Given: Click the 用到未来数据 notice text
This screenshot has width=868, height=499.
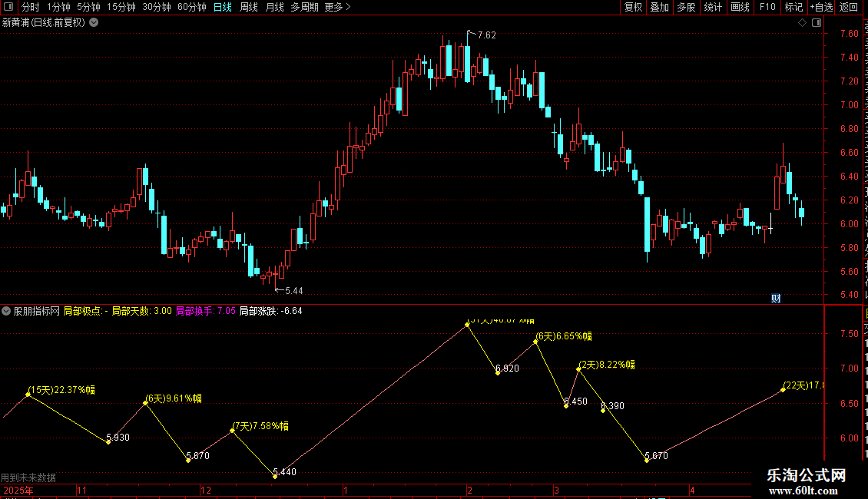Looking at the screenshot, I should click(x=28, y=478).
